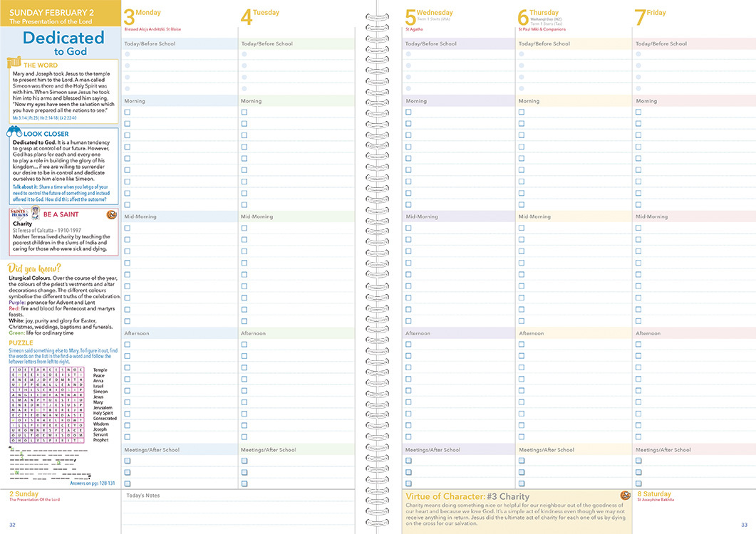Click the Dedicated to God title
The image size is (756, 534).
point(63,43)
